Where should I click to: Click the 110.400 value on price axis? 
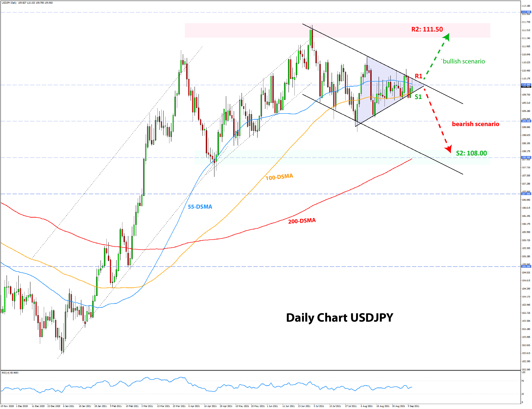tap(526, 71)
